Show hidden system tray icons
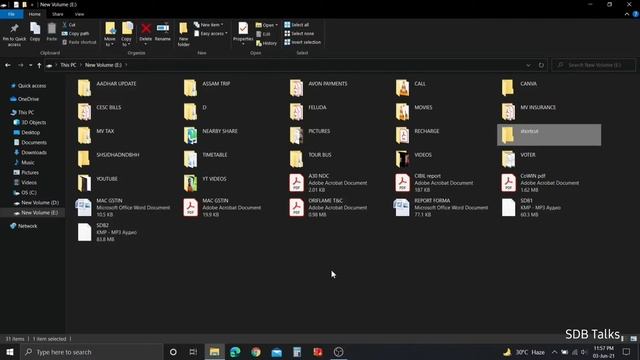640x360 pixels. [x=554, y=352]
